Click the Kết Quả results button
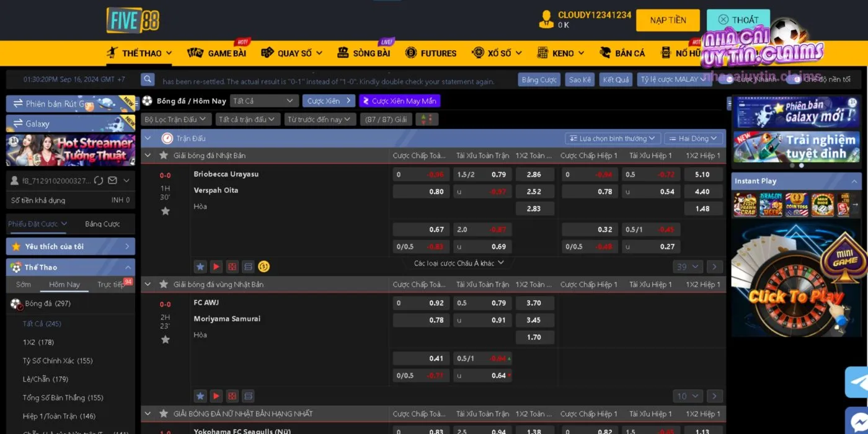This screenshot has width=868, height=434. (x=616, y=79)
